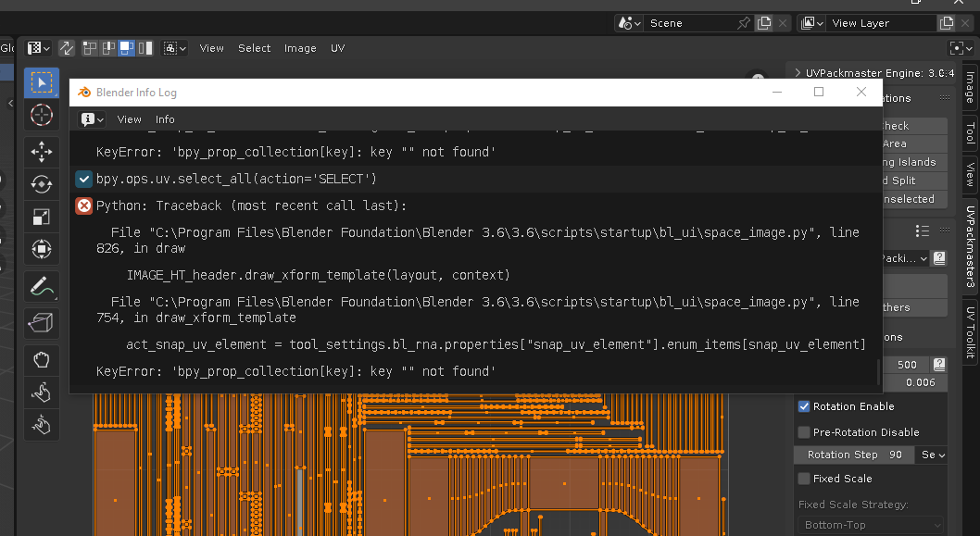The height and width of the screenshot is (536, 980).
Task: Click the red error icon beside Traceback
Action: [x=83, y=206]
